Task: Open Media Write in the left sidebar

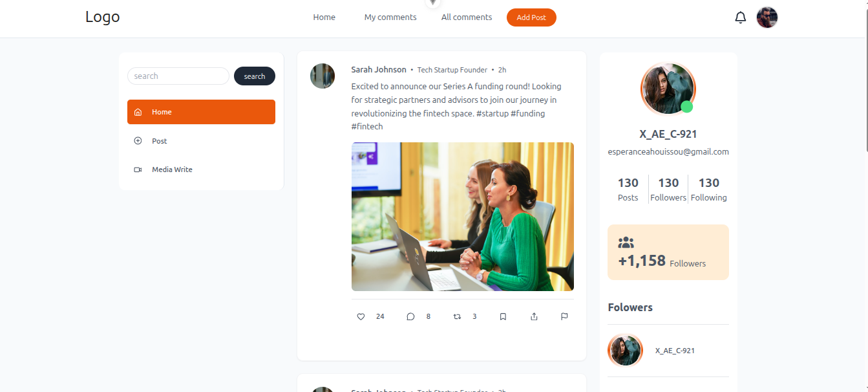Action: pyautogui.click(x=172, y=169)
